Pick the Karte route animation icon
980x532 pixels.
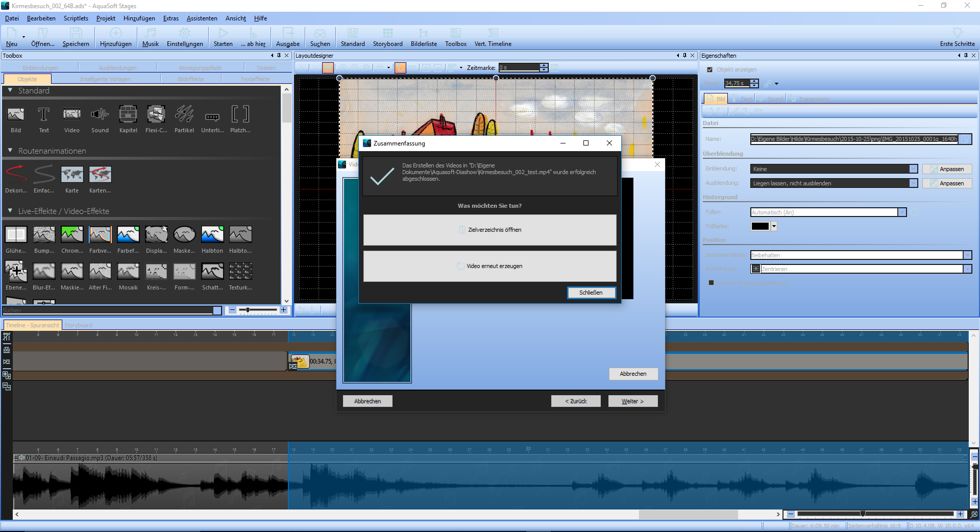coord(72,175)
